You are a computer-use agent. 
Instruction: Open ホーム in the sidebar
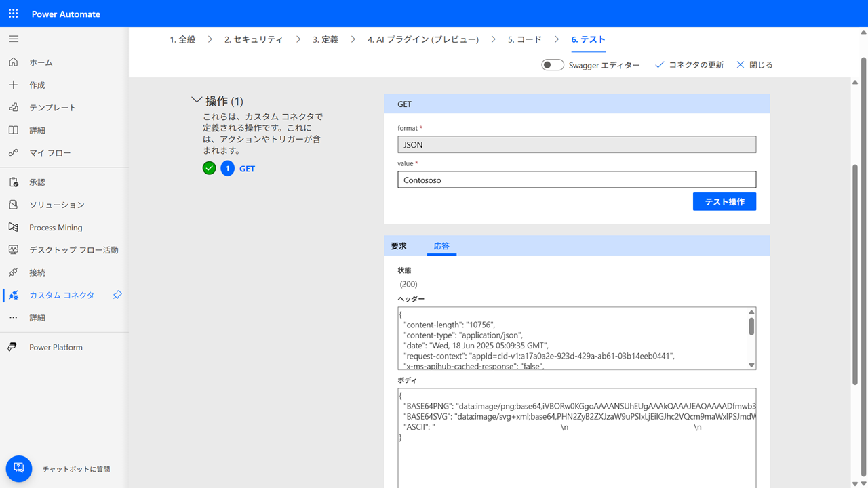[x=41, y=62]
